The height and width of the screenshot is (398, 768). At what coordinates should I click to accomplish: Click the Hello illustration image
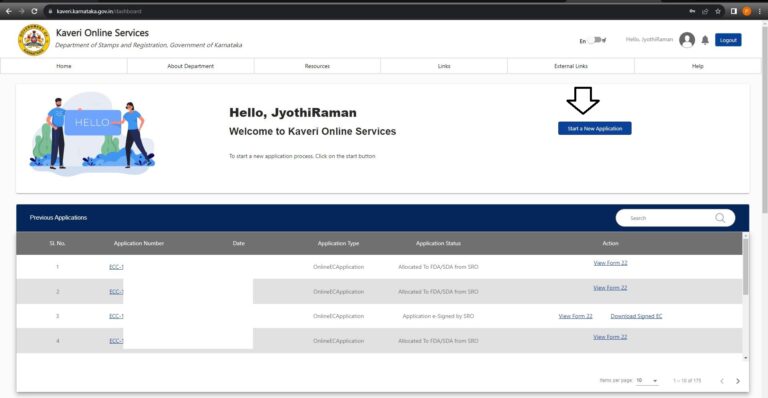(x=92, y=133)
